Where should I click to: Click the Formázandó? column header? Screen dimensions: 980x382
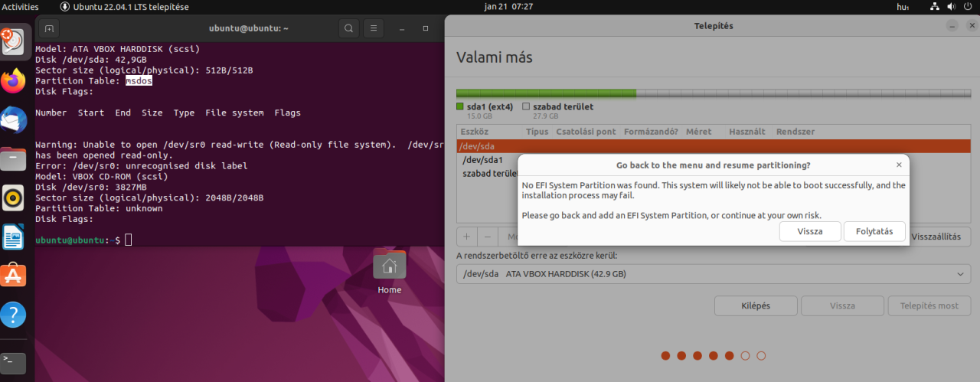click(651, 132)
